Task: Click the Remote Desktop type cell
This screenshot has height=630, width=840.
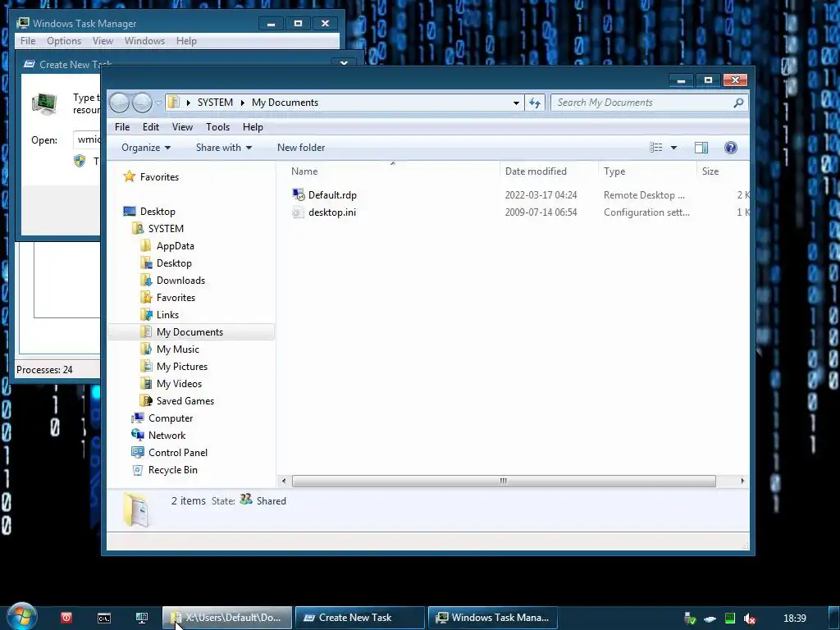Action: pyautogui.click(x=644, y=195)
